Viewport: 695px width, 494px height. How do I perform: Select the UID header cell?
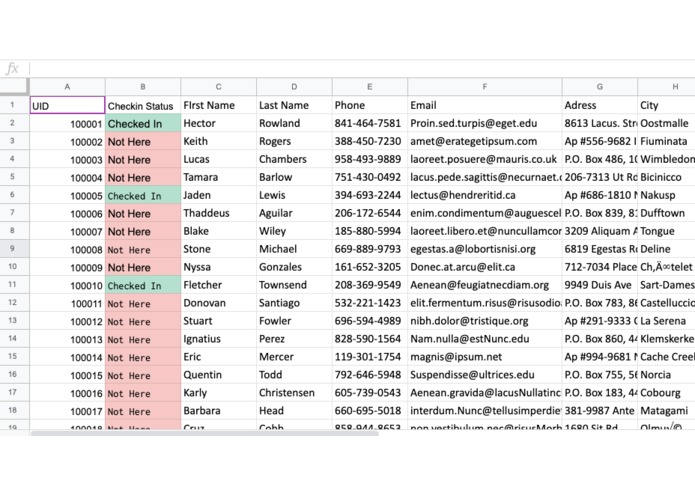click(67, 105)
